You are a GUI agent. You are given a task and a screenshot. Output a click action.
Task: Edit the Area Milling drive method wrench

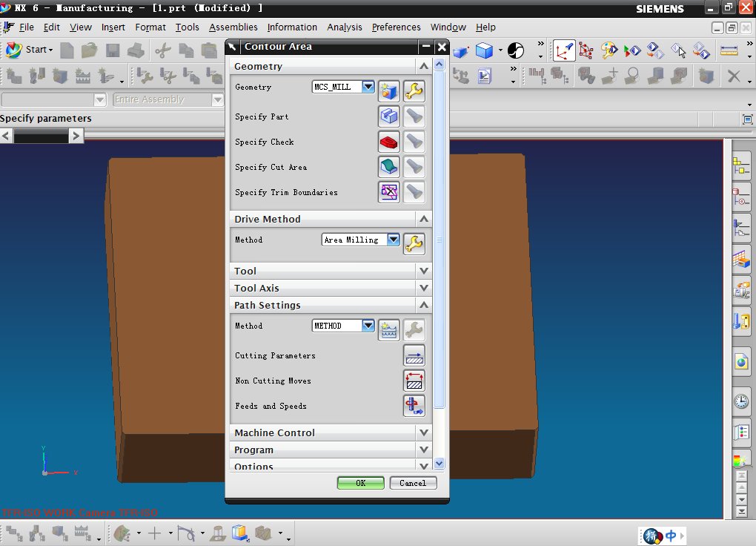pyautogui.click(x=414, y=244)
